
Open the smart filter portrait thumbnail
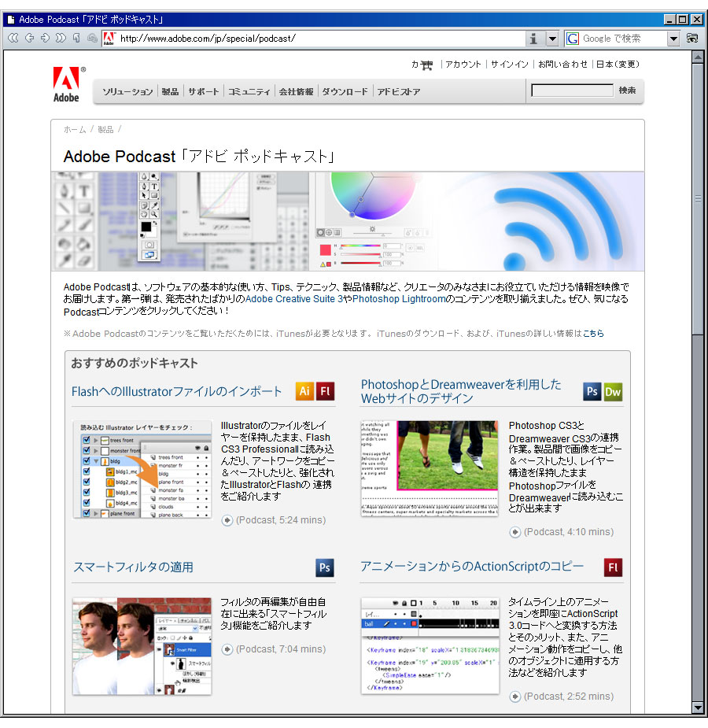pyautogui.click(x=142, y=646)
